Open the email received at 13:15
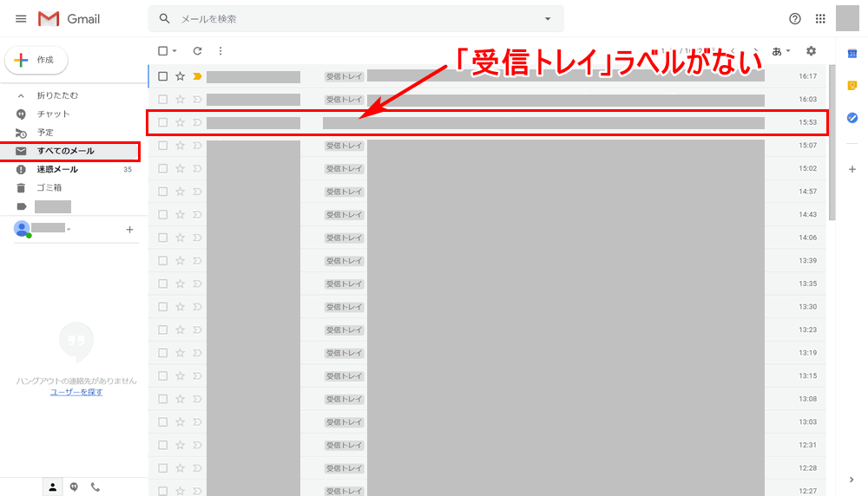 click(487, 376)
